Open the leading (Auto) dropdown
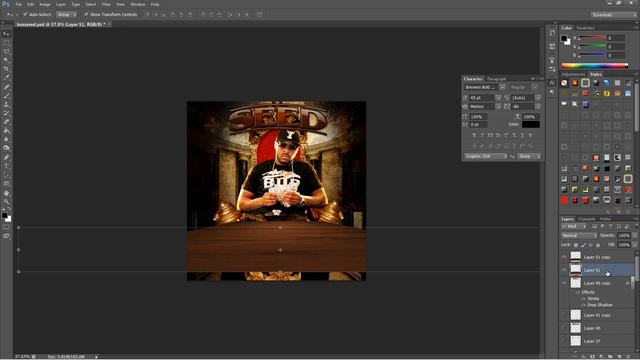 [538, 98]
